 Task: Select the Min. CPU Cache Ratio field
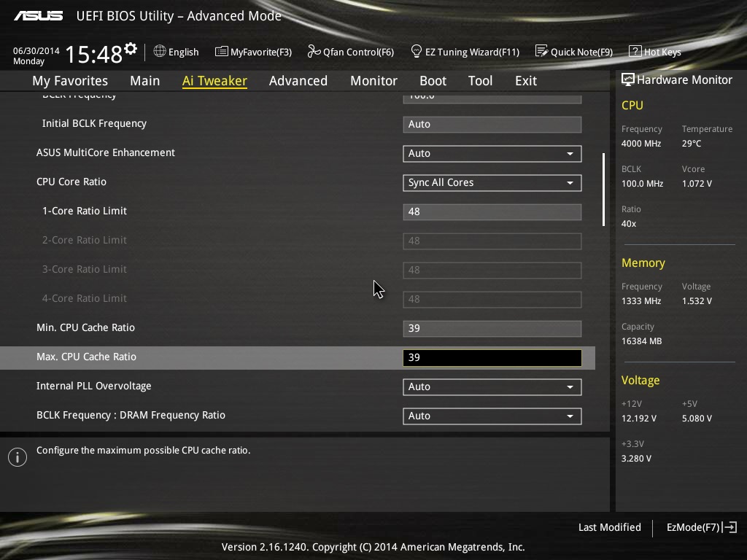(x=492, y=328)
